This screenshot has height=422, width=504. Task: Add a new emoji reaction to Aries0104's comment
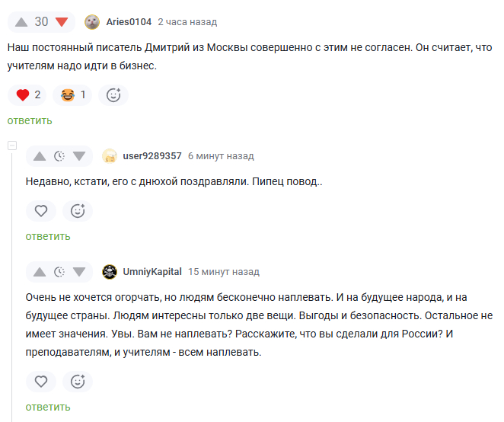pos(113,95)
